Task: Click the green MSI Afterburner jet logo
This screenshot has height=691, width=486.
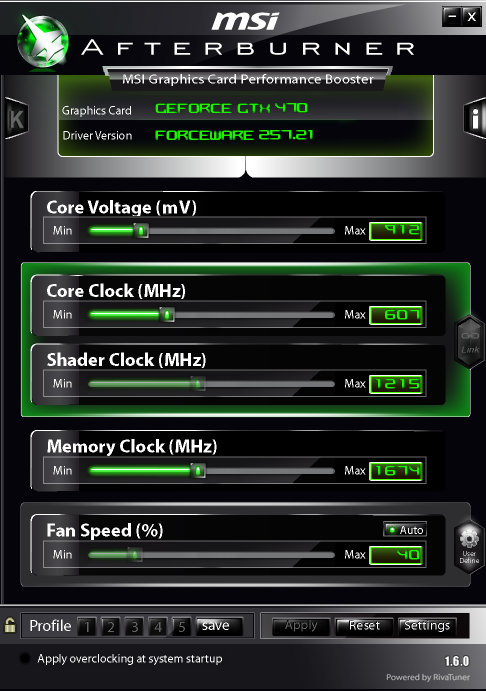Action: pos(43,41)
